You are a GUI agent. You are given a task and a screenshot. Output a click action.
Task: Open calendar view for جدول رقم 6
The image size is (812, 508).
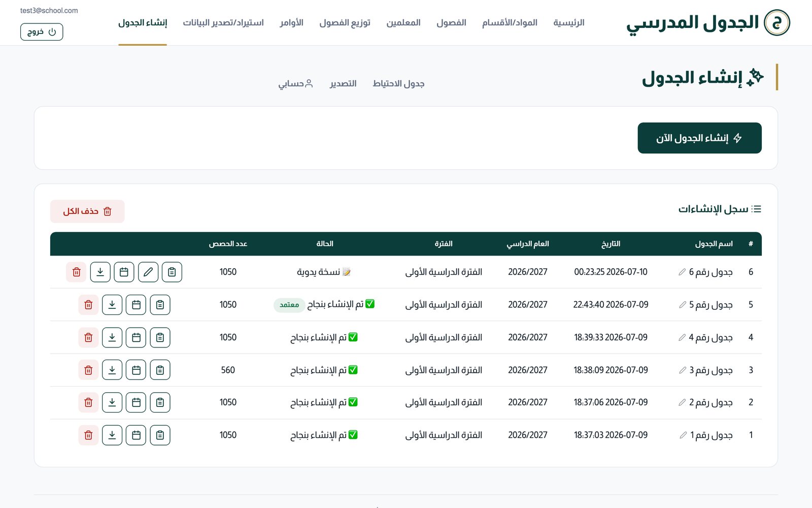(x=124, y=272)
